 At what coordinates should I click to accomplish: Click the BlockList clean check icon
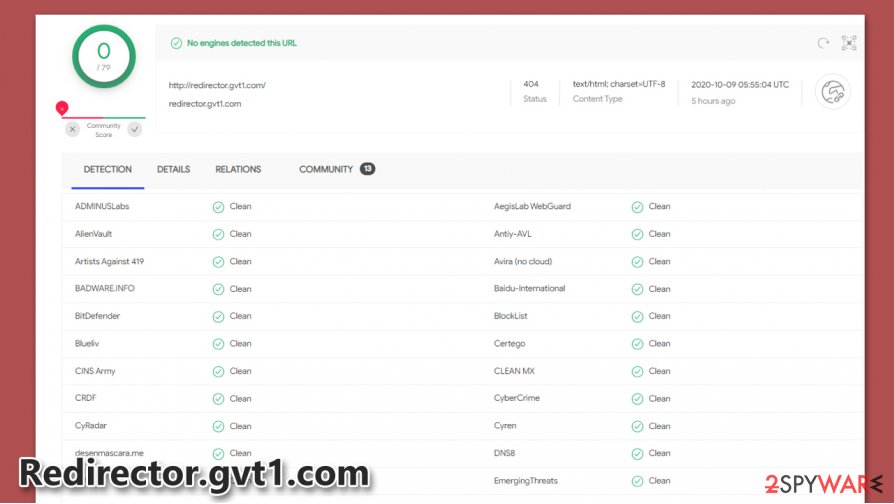tap(637, 316)
